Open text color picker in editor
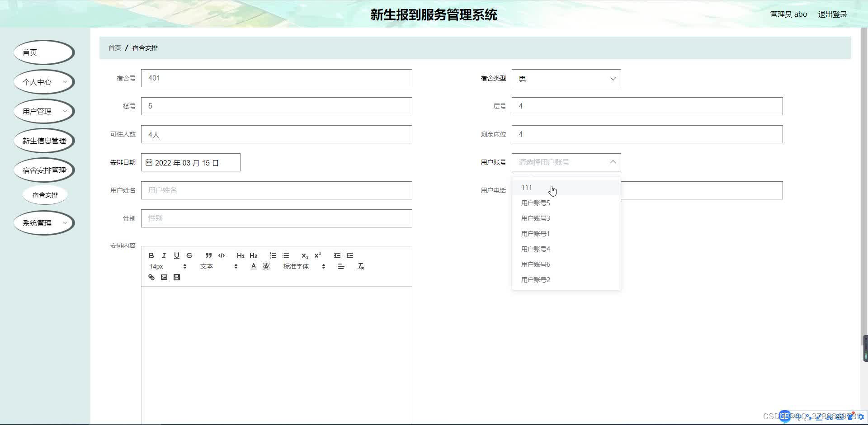Screen dimensions: 868x425 coord(254,266)
